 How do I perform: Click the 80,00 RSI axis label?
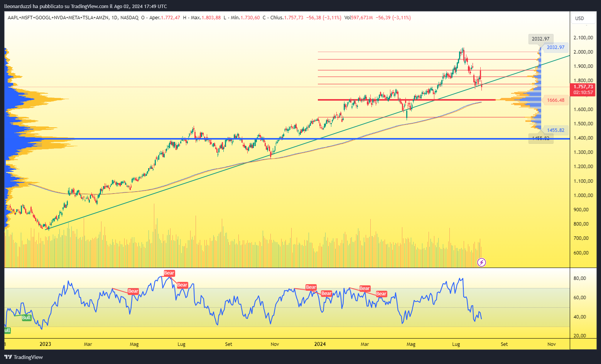(x=580, y=278)
